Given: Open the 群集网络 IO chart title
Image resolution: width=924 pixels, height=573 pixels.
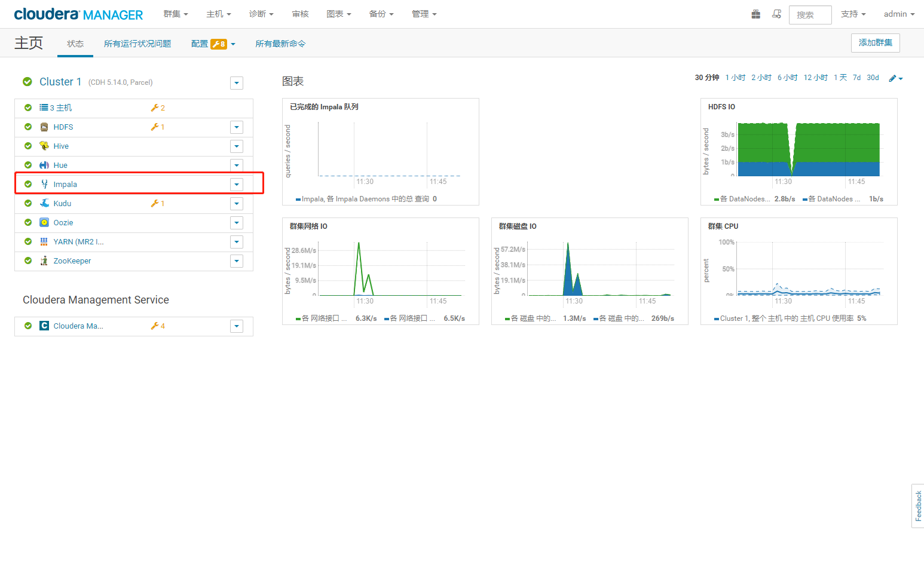Looking at the screenshot, I should 308,226.
